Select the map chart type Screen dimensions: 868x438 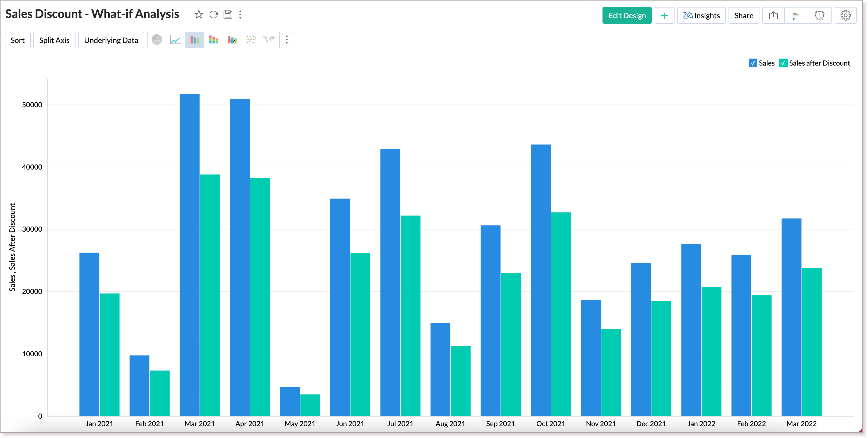(270, 40)
